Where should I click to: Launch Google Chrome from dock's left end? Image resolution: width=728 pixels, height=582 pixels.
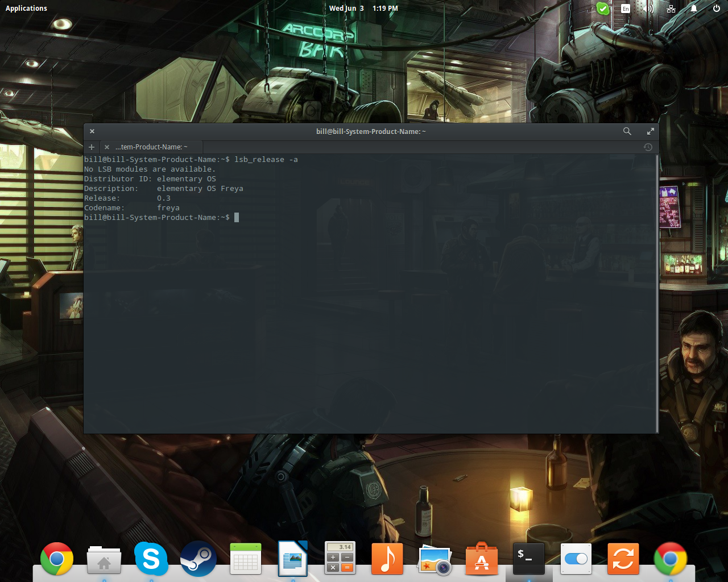[x=57, y=559]
